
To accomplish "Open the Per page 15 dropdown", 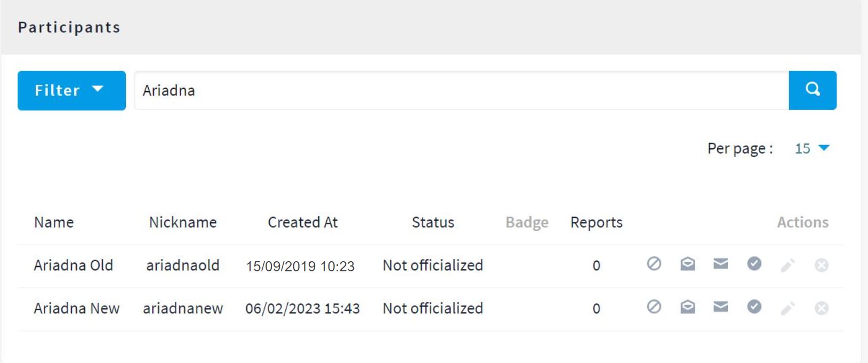I will pos(812,148).
